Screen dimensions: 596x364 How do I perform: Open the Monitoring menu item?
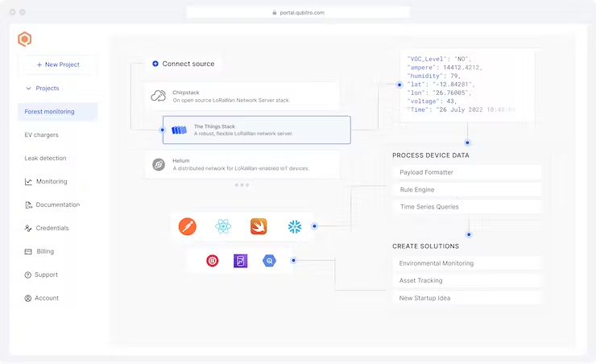tap(52, 182)
